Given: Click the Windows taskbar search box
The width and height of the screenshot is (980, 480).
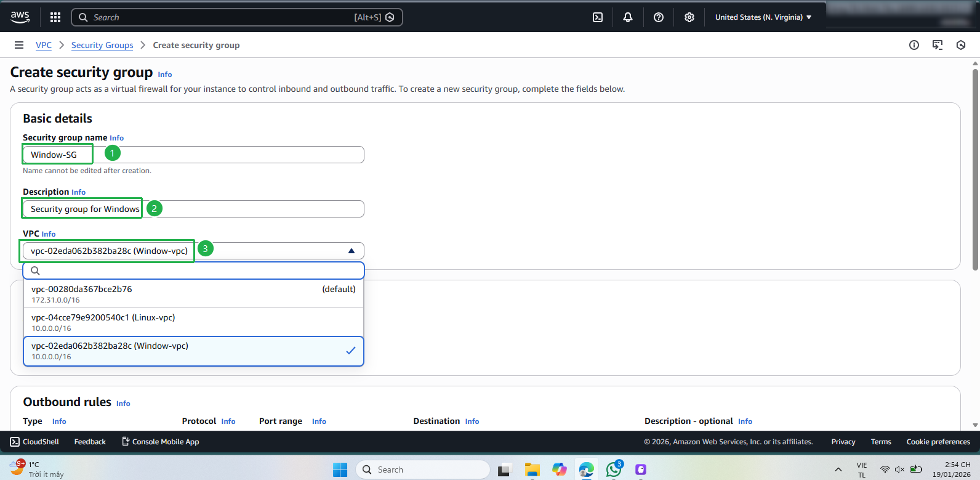Looking at the screenshot, I should (423, 470).
